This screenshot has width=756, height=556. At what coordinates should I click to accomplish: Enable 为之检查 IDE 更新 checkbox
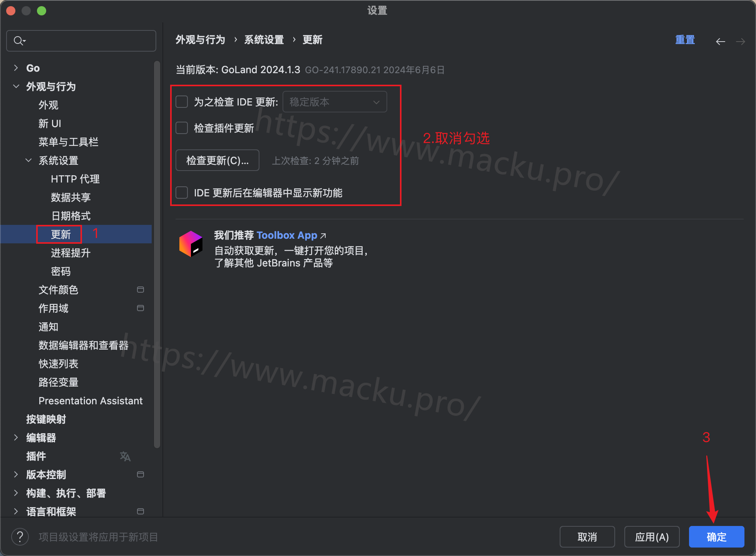[182, 102]
